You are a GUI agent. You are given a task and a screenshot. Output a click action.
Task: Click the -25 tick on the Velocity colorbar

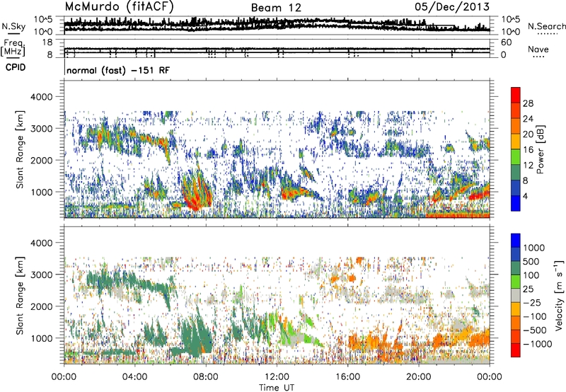click(x=531, y=302)
